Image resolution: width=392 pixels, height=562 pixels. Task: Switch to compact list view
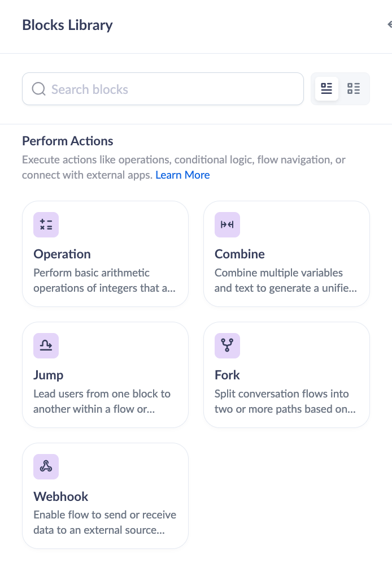(x=354, y=89)
